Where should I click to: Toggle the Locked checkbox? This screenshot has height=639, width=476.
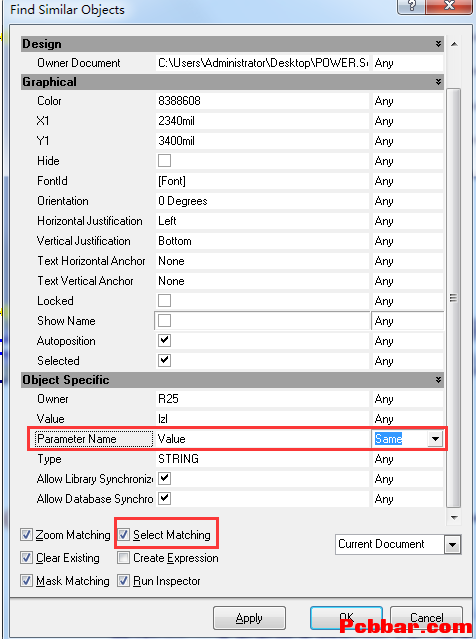tap(164, 300)
